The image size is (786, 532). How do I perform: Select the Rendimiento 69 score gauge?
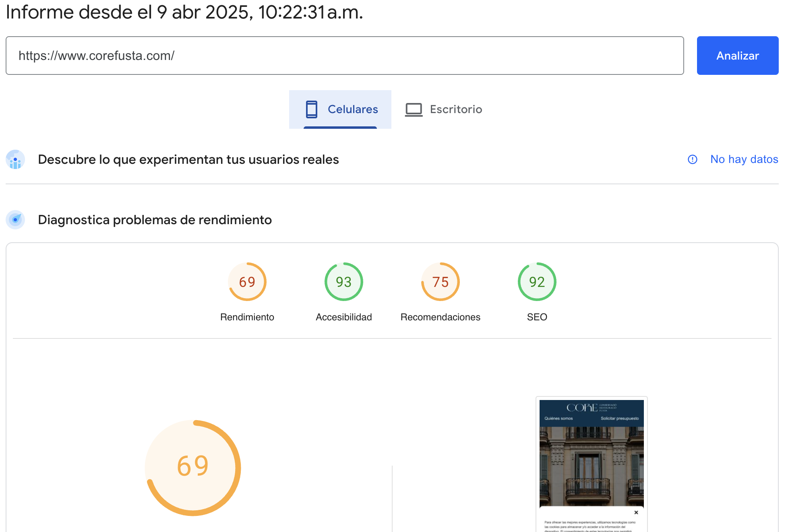point(247,282)
